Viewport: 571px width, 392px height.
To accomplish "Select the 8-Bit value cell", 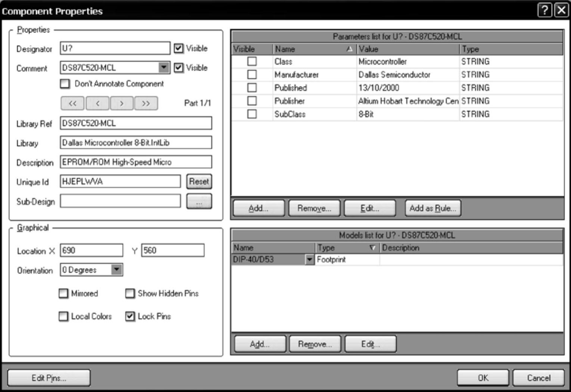I will tap(408, 114).
